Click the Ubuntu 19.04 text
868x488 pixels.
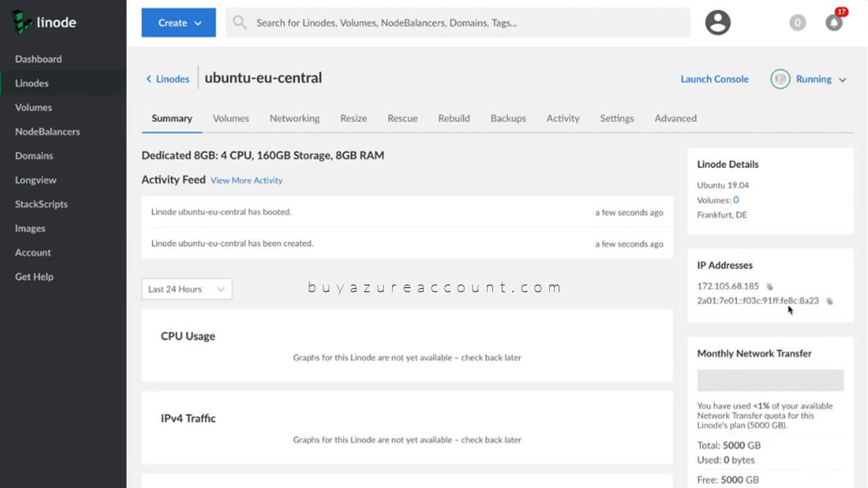723,185
